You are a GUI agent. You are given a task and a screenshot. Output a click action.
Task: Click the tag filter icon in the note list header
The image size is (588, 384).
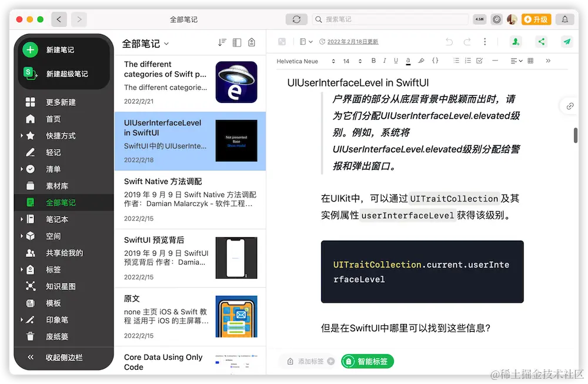[252, 42]
